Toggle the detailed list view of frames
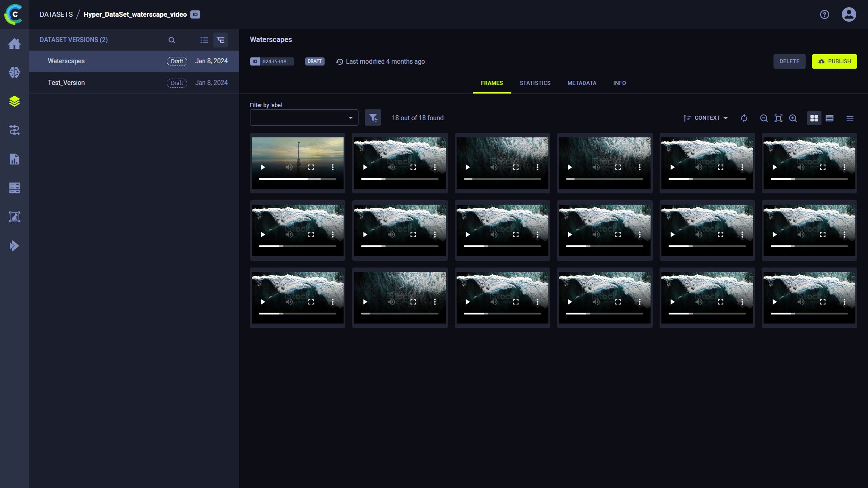Viewport: 868px width, 488px height. pos(830,118)
